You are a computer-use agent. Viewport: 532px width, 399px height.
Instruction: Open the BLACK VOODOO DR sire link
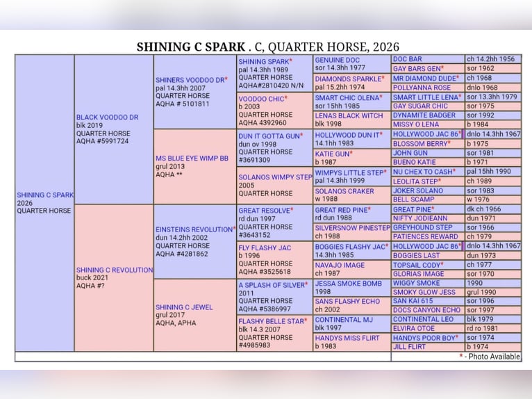click(x=107, y=117)
